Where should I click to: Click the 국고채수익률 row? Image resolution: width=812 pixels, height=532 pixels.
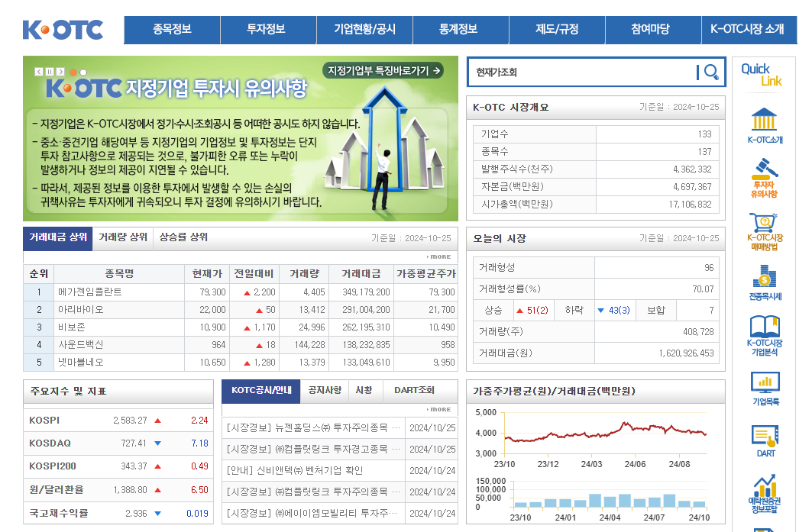point(118,513)
